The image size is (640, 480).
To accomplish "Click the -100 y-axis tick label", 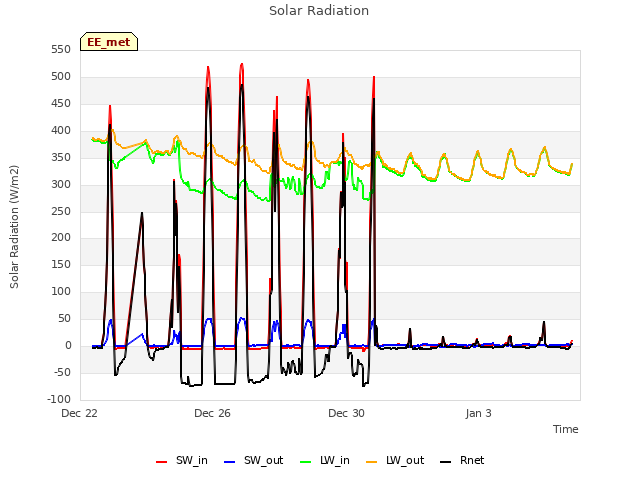I will click(59, 399).
